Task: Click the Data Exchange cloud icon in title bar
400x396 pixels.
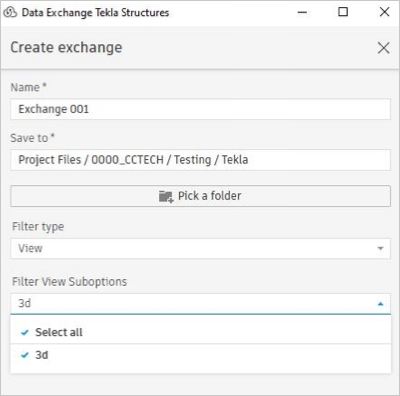Action: click(x=10, y=12)
